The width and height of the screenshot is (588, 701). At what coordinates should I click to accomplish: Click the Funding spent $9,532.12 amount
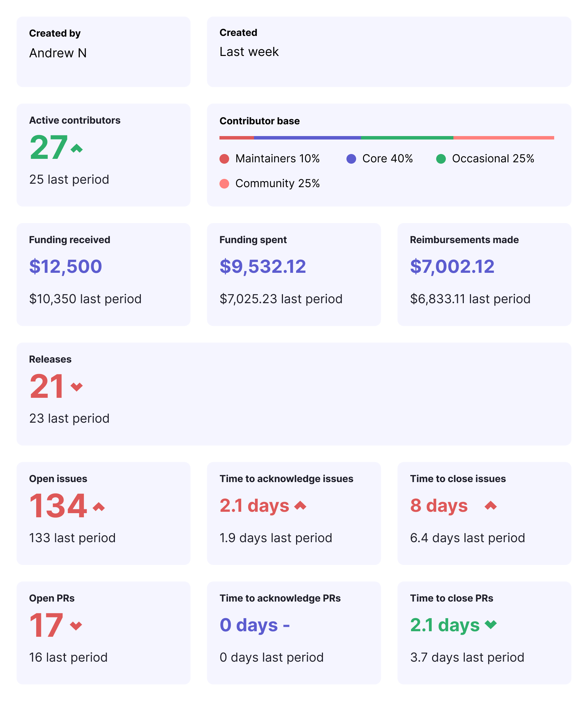point(263,267)
